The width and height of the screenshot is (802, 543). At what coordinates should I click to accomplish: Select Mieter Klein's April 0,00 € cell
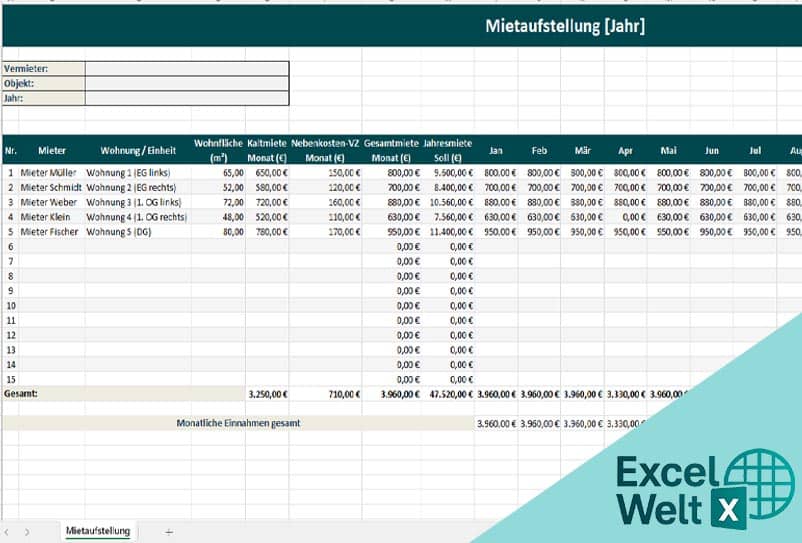[x=625, y=216]
